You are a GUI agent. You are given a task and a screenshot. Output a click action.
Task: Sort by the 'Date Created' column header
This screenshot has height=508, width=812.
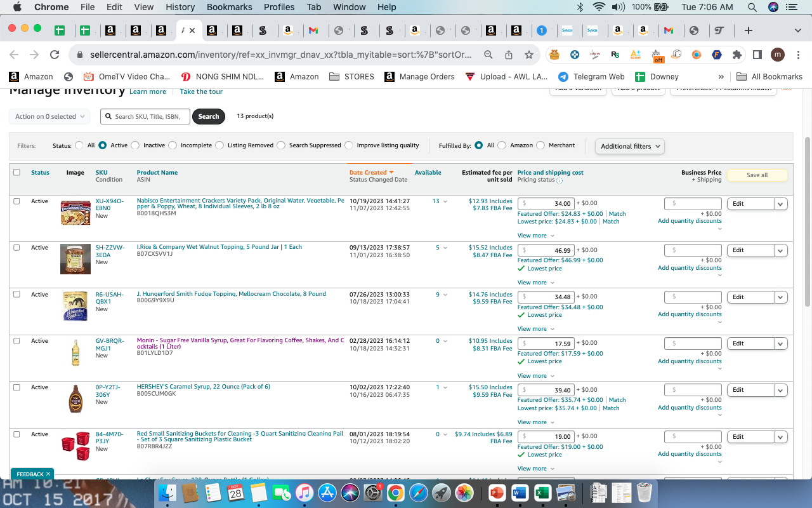coord(372,173)
